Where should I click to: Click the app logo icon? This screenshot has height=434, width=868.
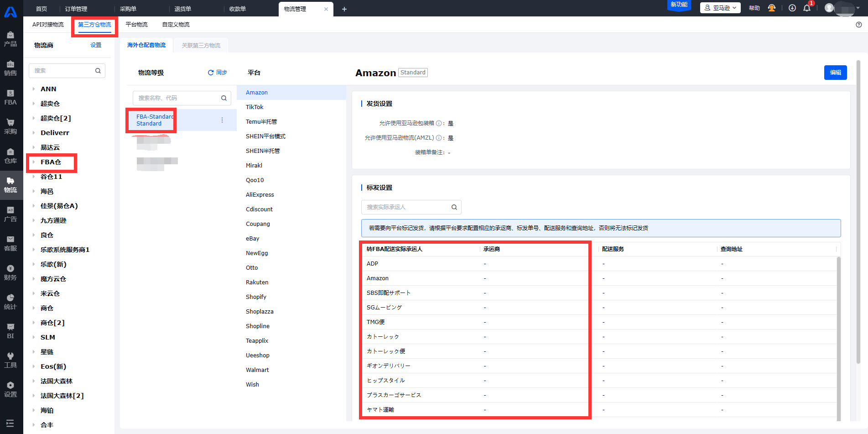click(x=10, y=12)
